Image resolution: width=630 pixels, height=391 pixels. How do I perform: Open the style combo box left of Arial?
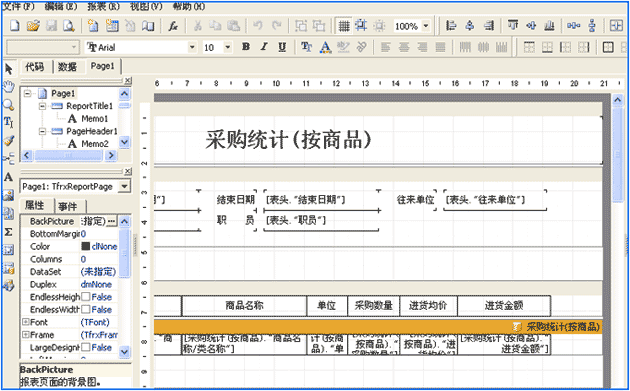point(42,47)
